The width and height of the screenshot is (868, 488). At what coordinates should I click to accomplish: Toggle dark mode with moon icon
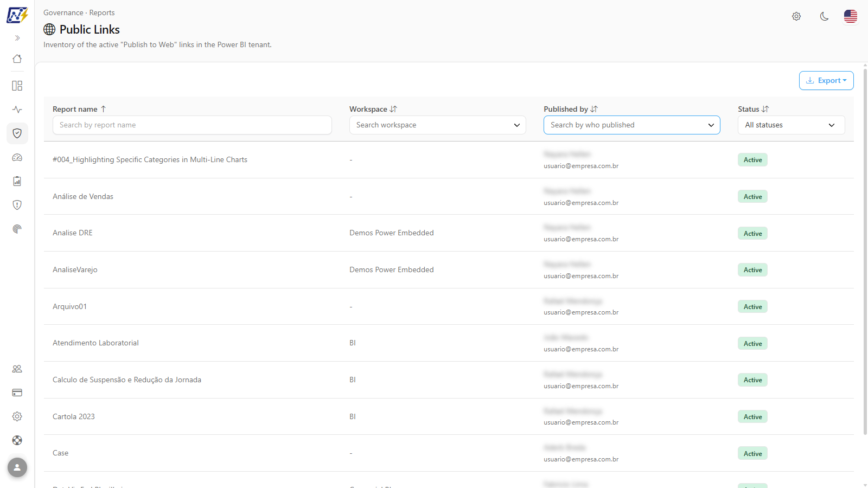click(825, 16)
